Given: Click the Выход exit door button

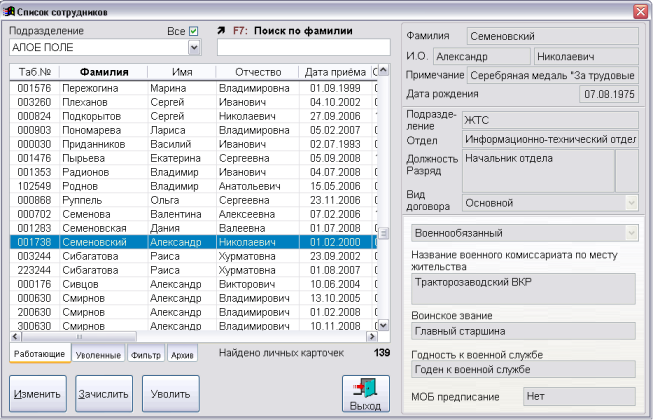Looking at the screenshot, I should [366, 393].
